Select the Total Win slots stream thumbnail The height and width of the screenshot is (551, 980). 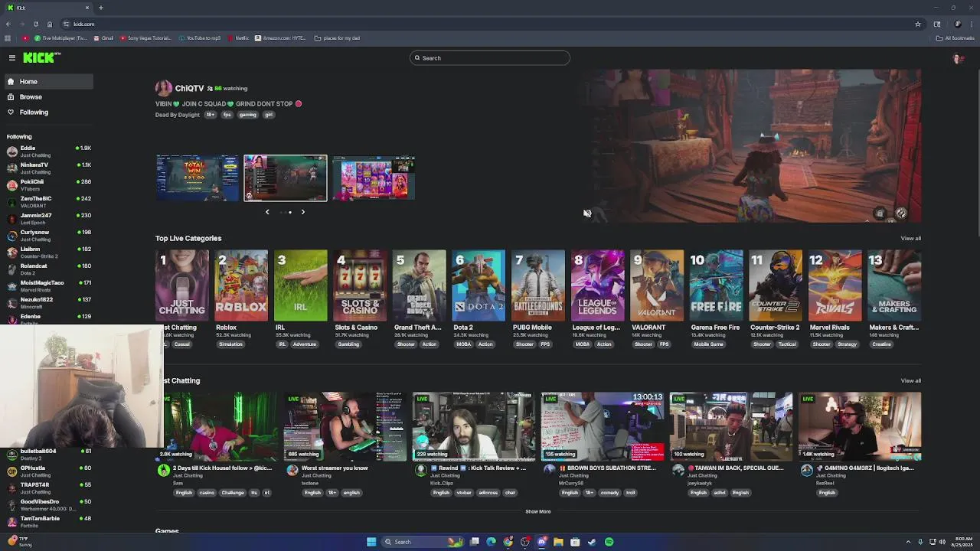coord(198,178)
